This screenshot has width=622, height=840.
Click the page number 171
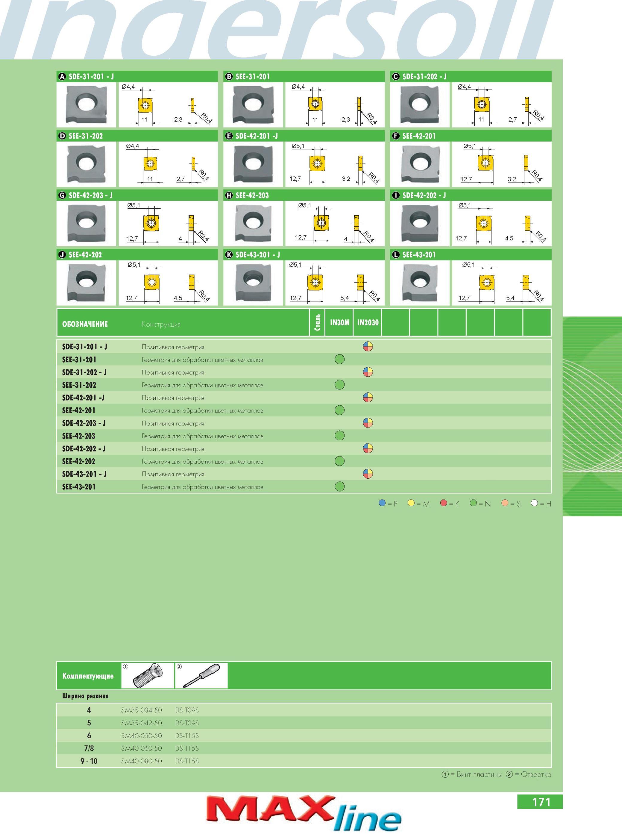pyautogui.click(x=541, y=802)
